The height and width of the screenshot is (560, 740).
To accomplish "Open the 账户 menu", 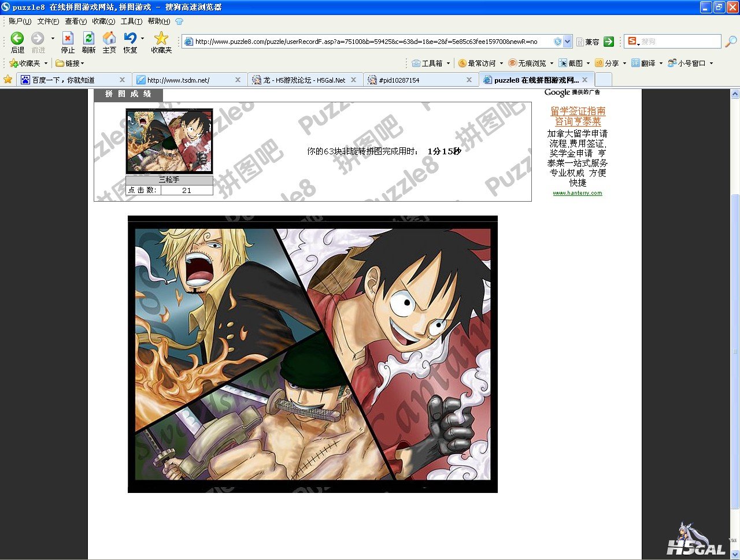I will pyautogui.click(x=20, y=21).
